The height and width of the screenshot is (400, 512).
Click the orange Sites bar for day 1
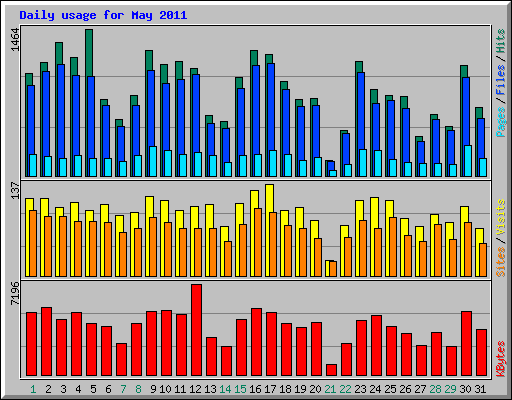coord(33,243)
